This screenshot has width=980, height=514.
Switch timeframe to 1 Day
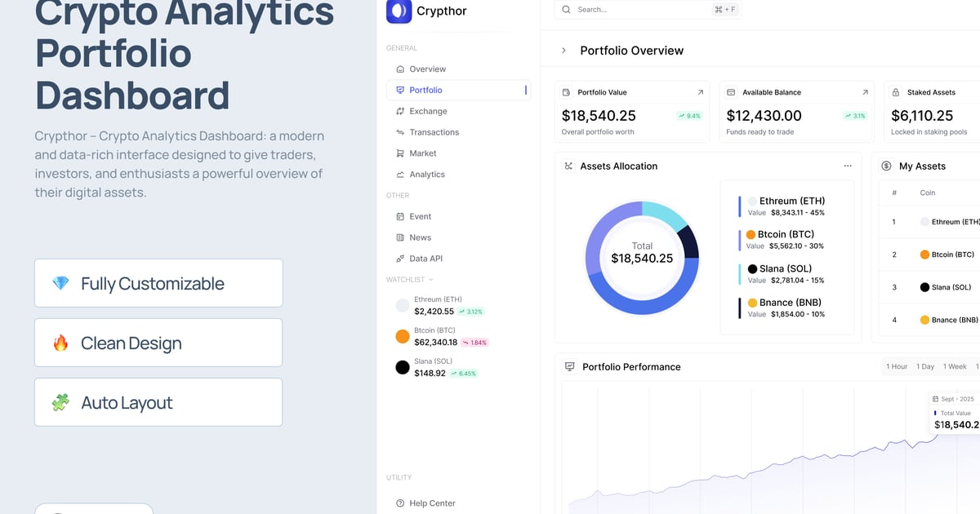click(x=924, y=366)
